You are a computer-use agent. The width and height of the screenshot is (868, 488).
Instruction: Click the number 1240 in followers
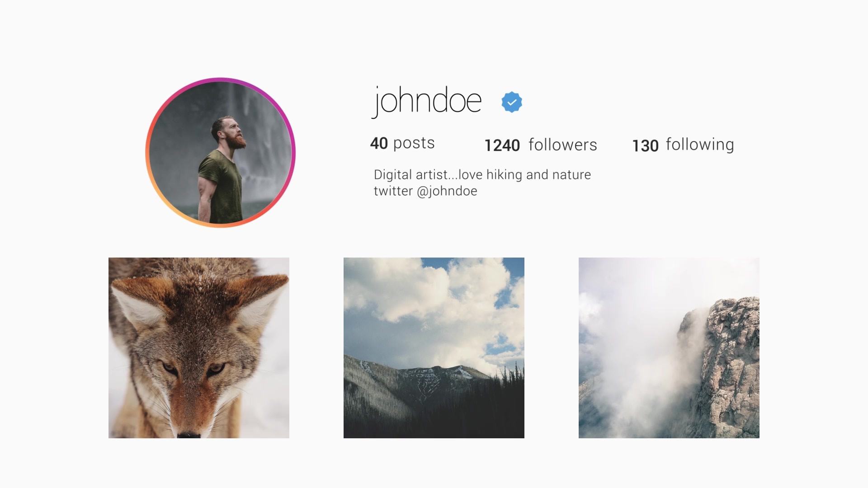(x=502, y=145)
